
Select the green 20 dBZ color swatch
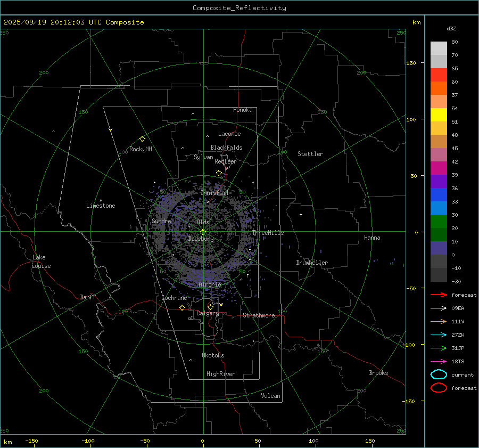point(439,222)
